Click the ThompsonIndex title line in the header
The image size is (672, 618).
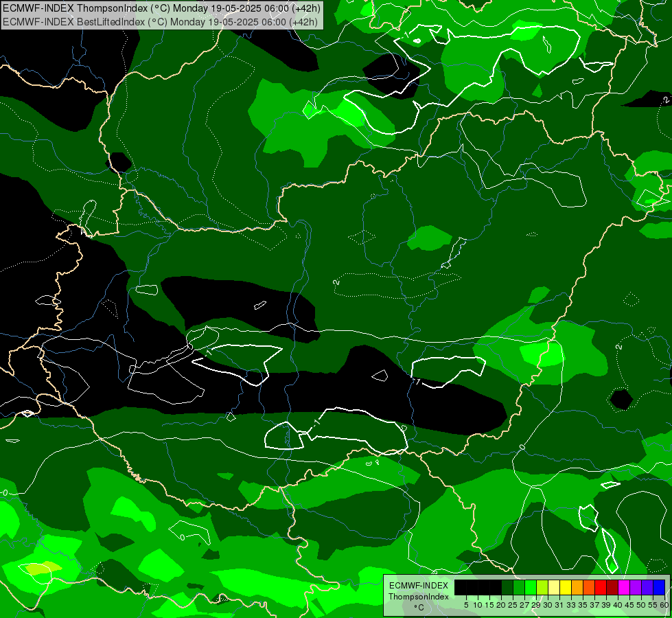pos(161,8)
